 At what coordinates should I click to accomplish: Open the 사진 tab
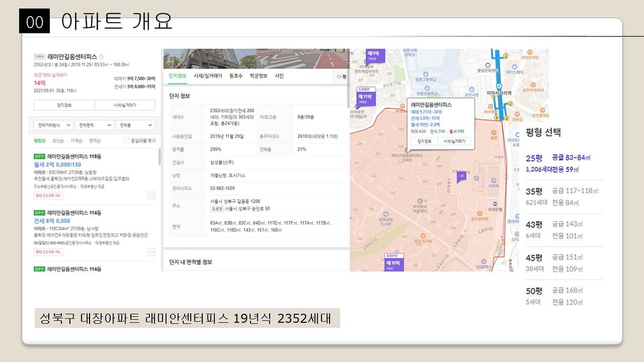(279, 76)
